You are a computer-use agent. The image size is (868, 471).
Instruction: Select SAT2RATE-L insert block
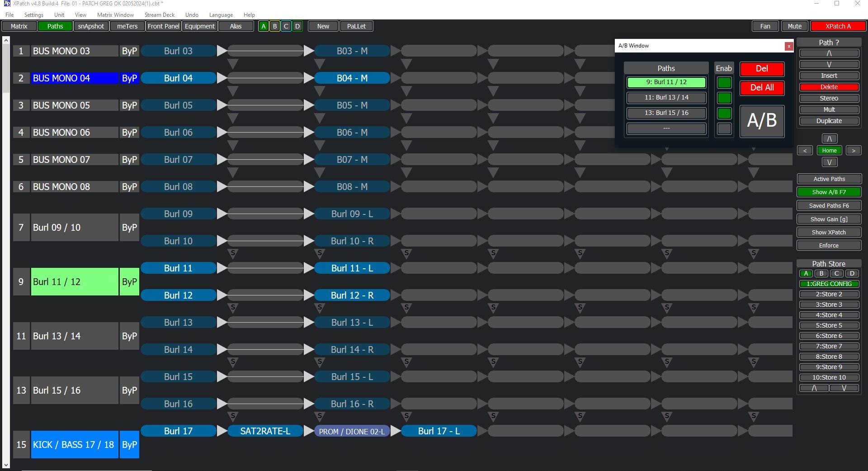[265, 431]
